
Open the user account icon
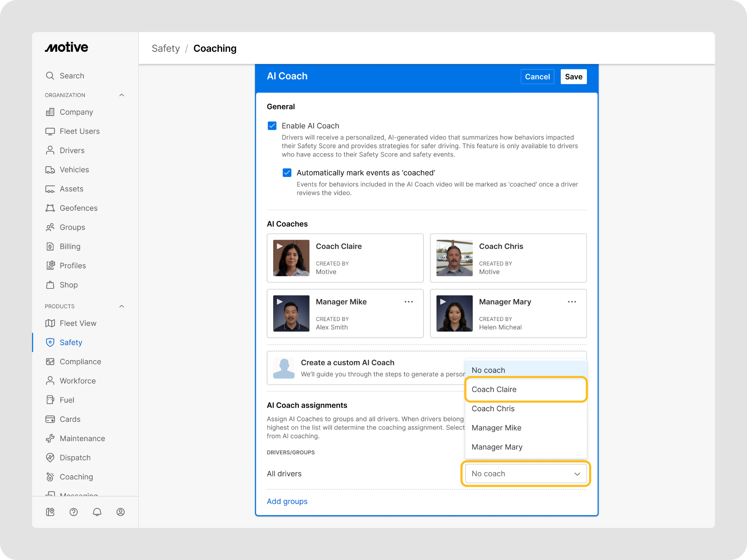[x=120, y=512]
